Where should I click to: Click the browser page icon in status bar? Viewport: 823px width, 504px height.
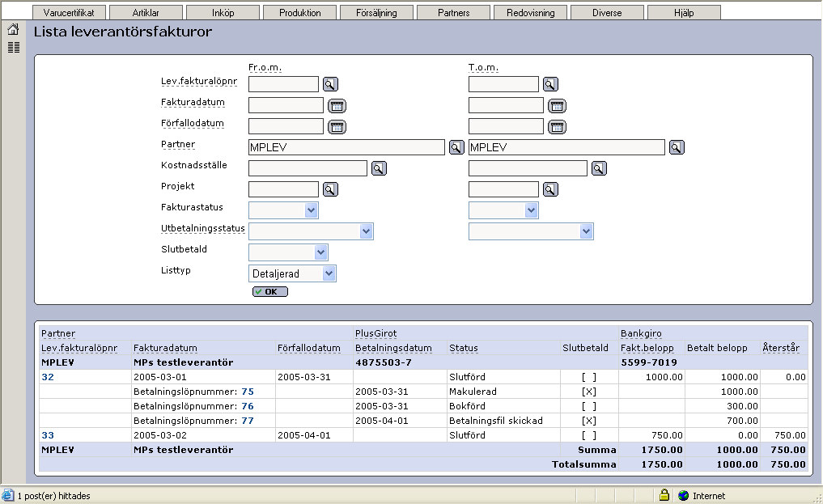coord(8,495)
